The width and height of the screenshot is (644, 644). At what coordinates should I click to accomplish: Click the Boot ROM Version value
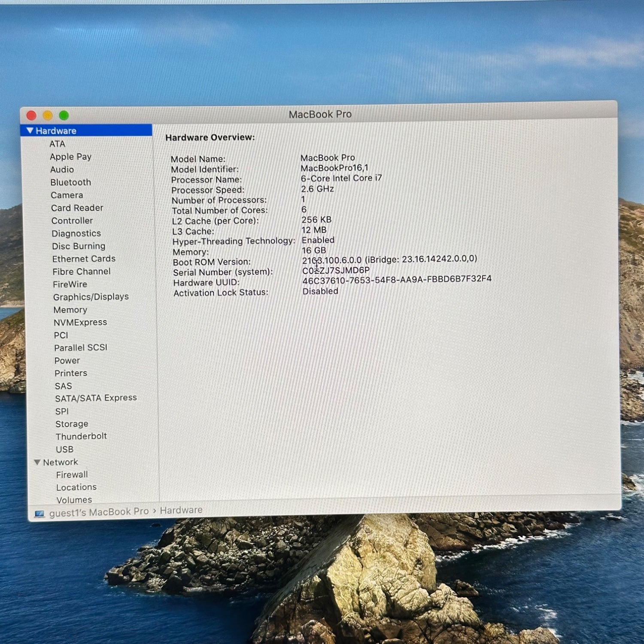(x=389, y=259)
